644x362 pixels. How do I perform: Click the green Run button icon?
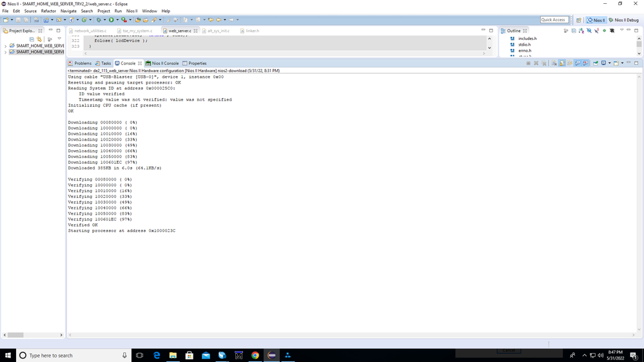(x=112, y=20)
